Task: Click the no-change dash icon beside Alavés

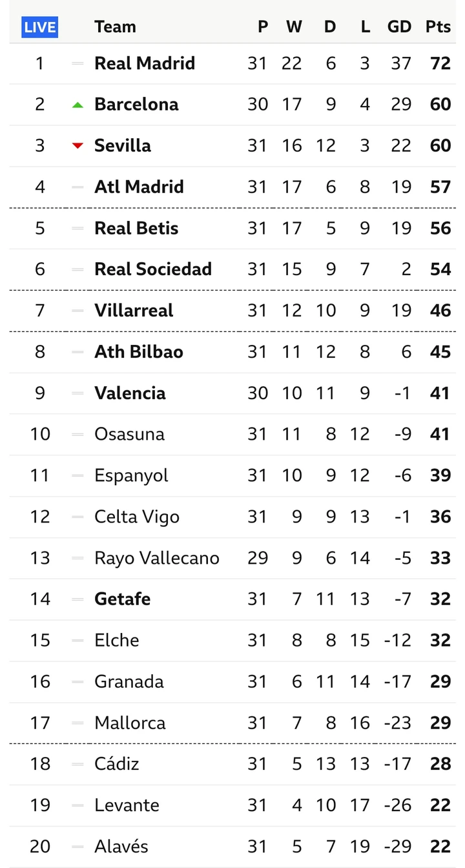Action: (x=78, y=847)
